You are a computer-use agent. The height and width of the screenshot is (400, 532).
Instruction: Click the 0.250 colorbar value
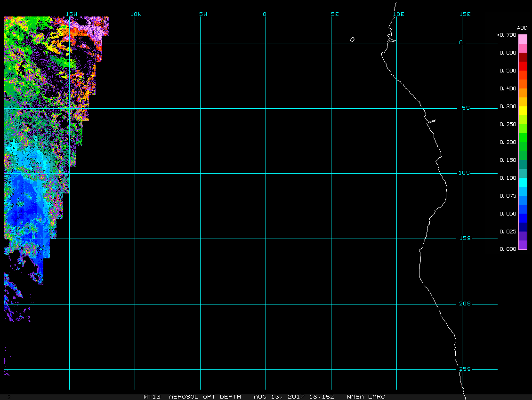pos(508,124)
